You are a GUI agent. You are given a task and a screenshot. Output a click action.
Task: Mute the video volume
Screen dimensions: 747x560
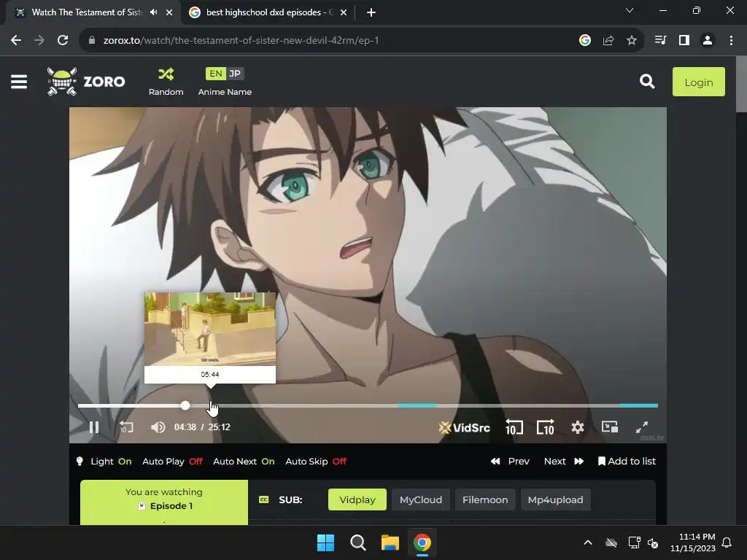tap(158, 427)
